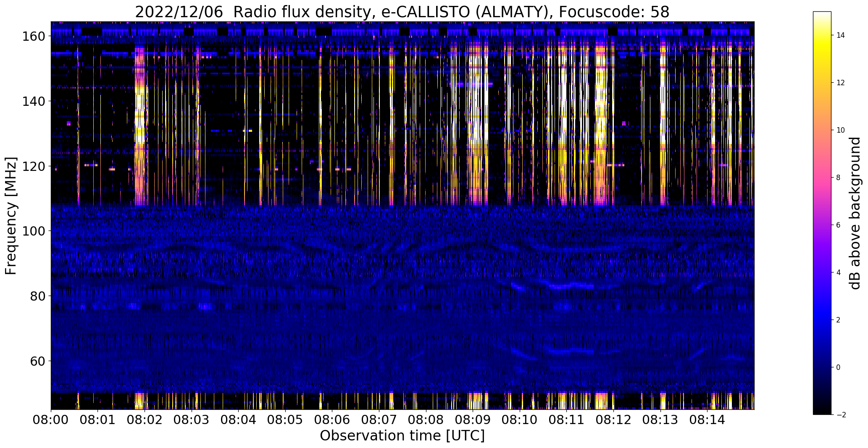Click the 08:08 time tick label

coord(426,419)
